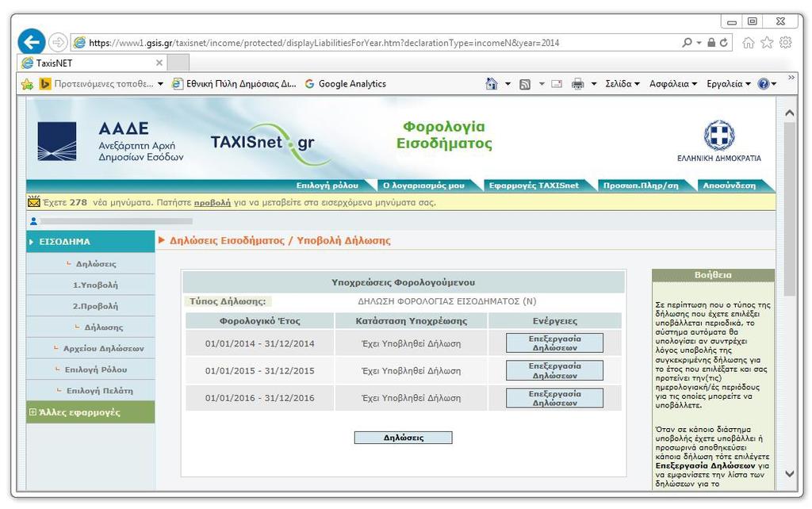Open favorites star icon at top right
The image size is (812, 509).
coord(767,43)
